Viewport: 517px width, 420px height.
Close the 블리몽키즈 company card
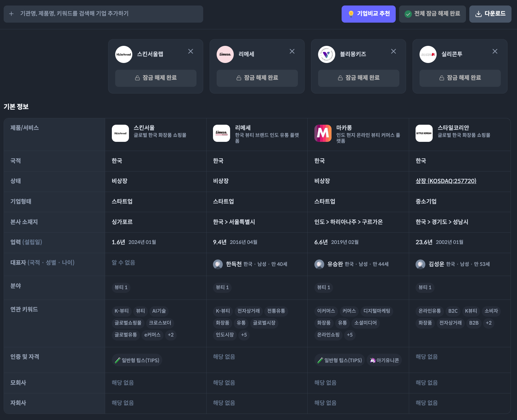point(393,51)
